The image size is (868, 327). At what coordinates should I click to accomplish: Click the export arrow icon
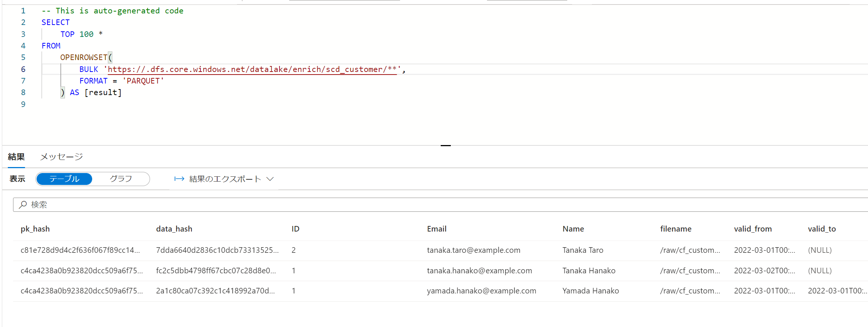click(x=179, y=179)
